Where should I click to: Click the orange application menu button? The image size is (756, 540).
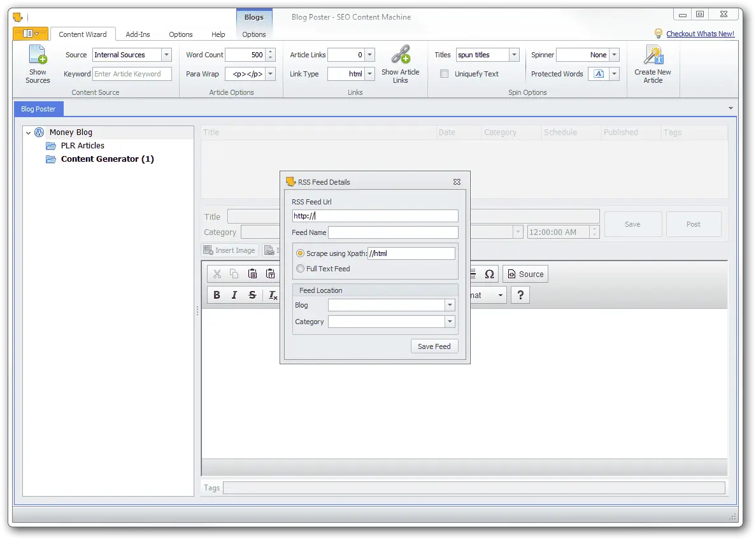tap(31, 33)
